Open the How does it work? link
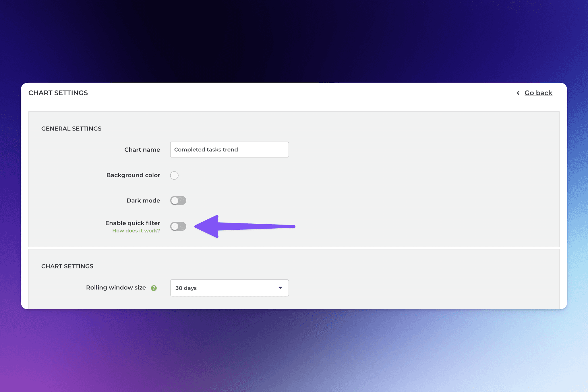Image resolution: width=588 pixels, height=392 pixels. pos(136,230)
